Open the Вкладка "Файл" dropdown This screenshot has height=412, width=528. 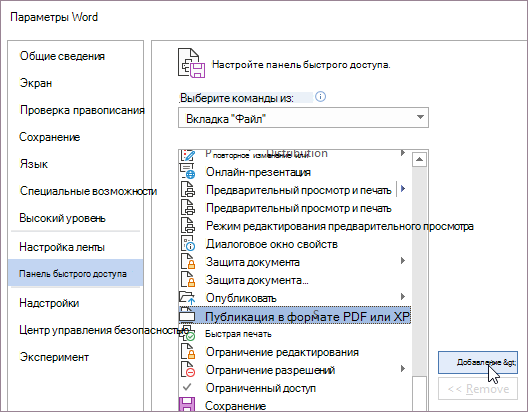click(x=303, y=117)
